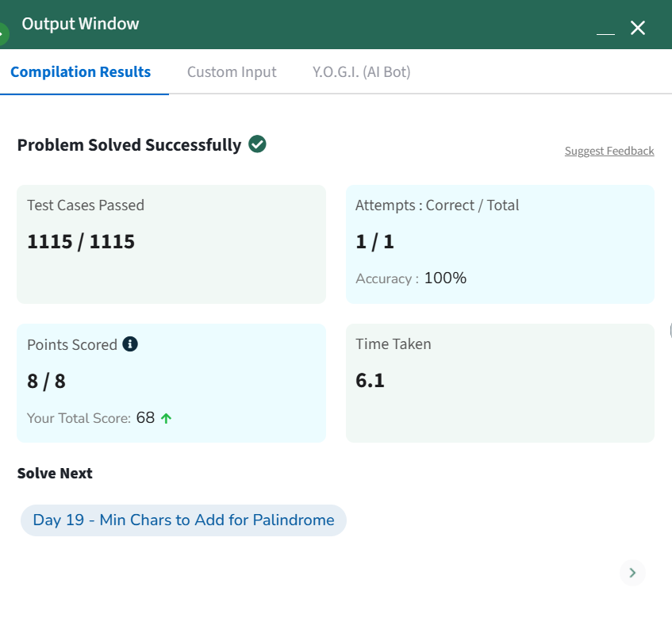Screen dimensions: 672x618
Task: Click the info icon beside Points Scored
Action: click(130, 344)
